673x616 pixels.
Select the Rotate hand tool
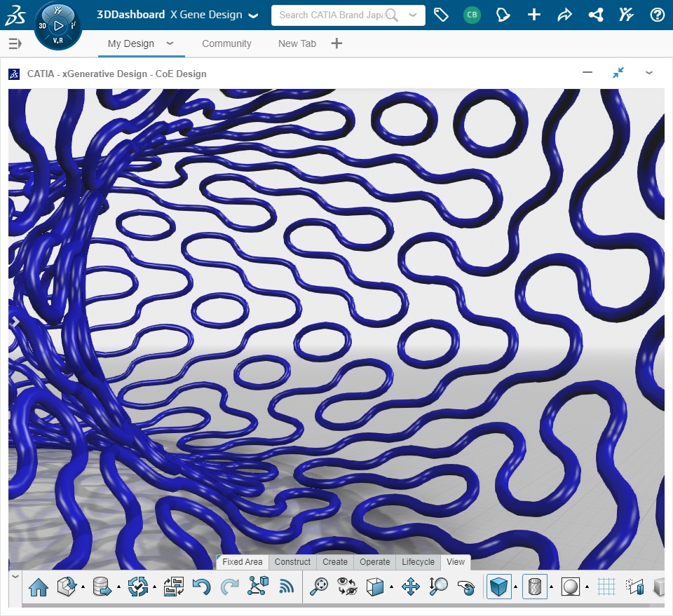466,588
